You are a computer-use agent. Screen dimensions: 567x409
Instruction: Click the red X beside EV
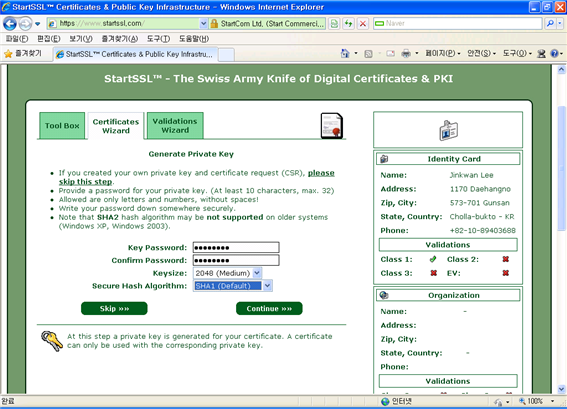pyautogui.click(x=506, y=273)
